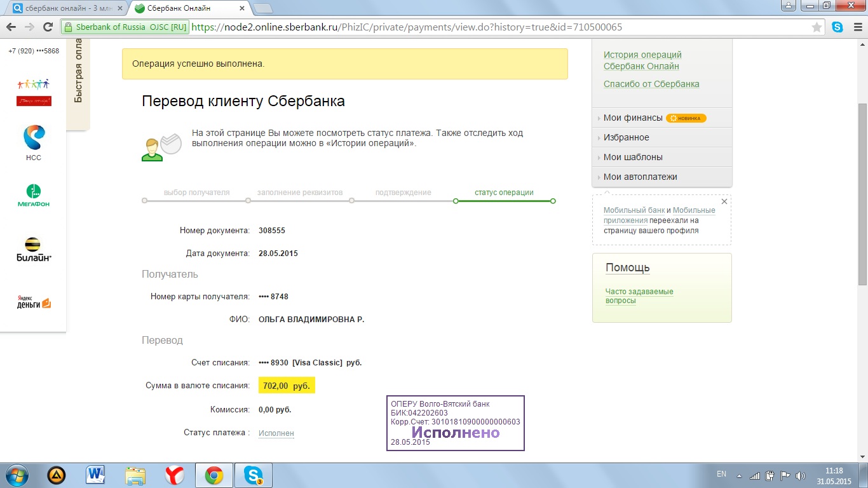The width and height of the screenshot is (868, 488).
Task: View the Sberbank of Russia SSL certificate badge
Action: point(125,27)
